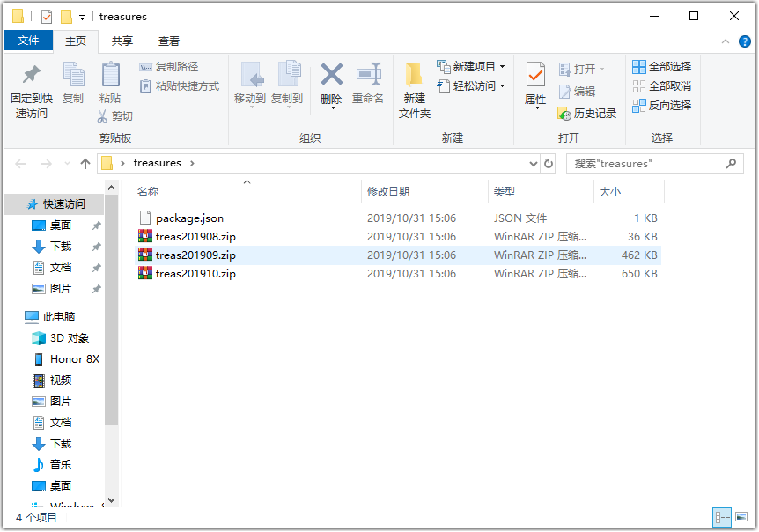Open Honor 8X device

pos(66,359)
